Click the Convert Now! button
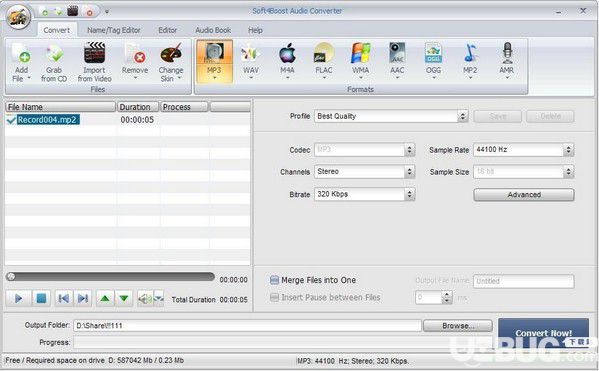 [x=543, y=333]
